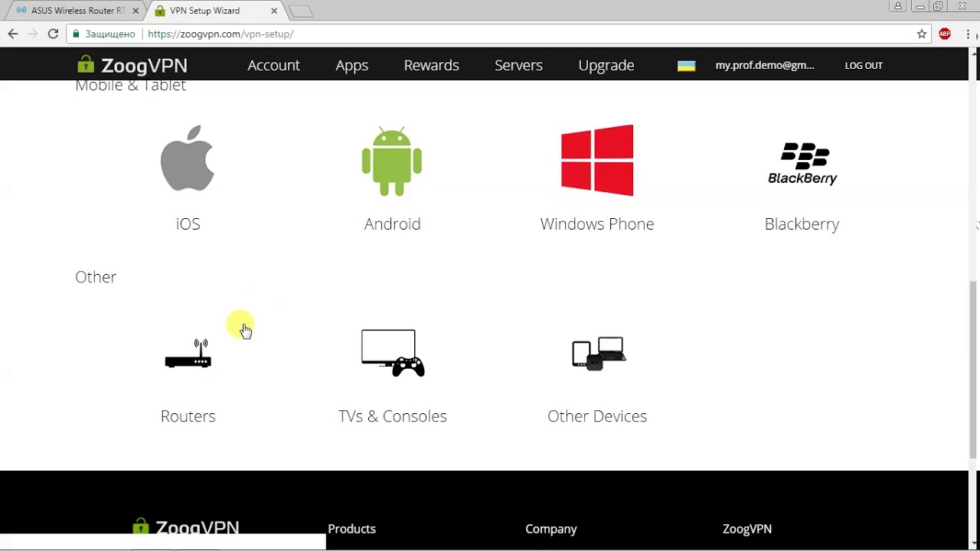Close the ASUS Wireless Router tab

tap(136, 11)
